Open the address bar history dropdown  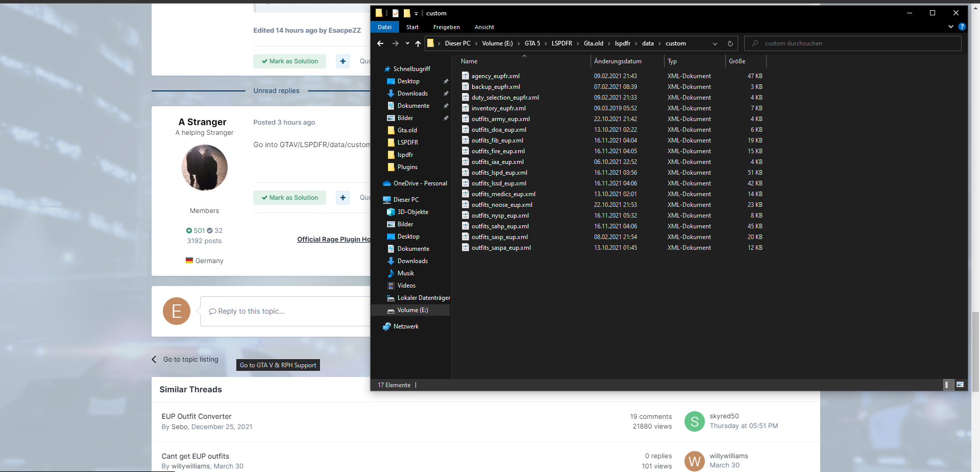tap(715, 43)
